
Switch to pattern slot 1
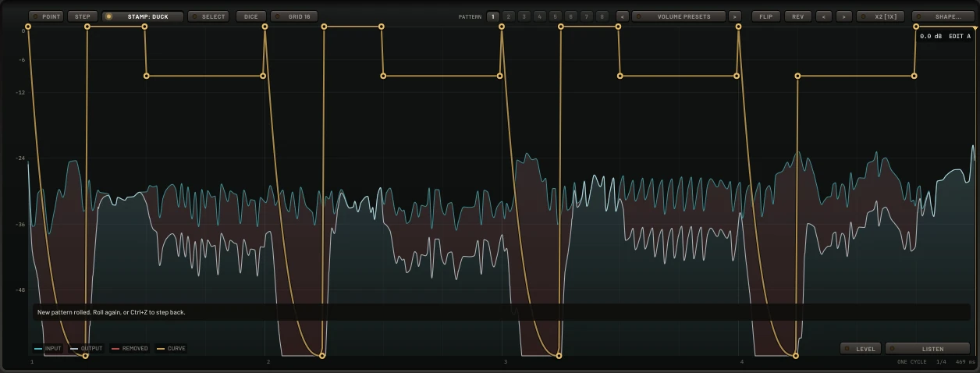click(x=492, y=16)
